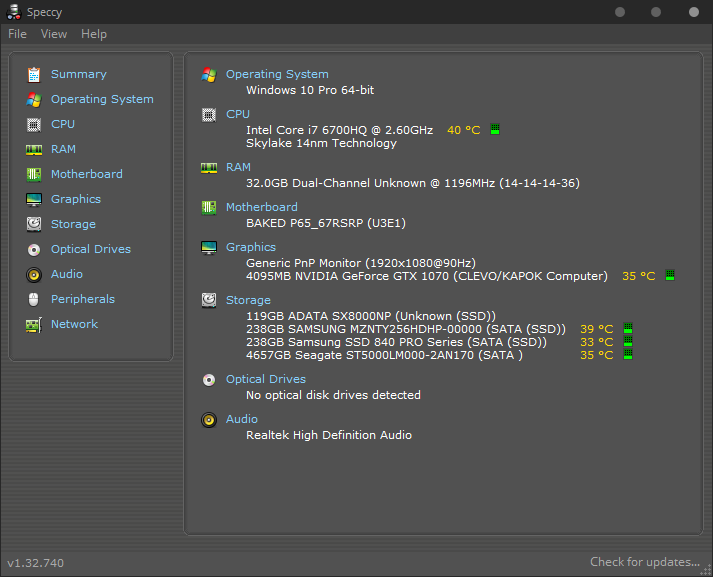Screen dimensions: 713x577
Task: Click the Operating System heading link in summary
Action: [277, 74]
